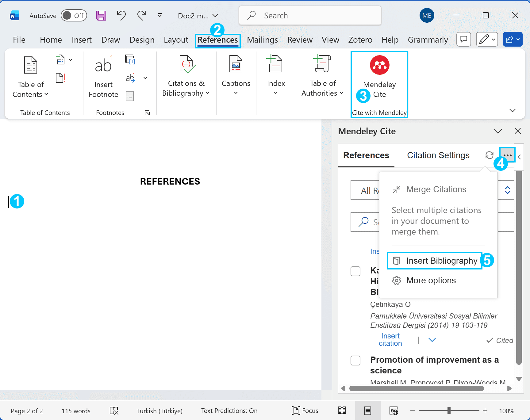Check 'Promotion of improvement as a science'
Screen dimensions: 530x420
(355, 360)
